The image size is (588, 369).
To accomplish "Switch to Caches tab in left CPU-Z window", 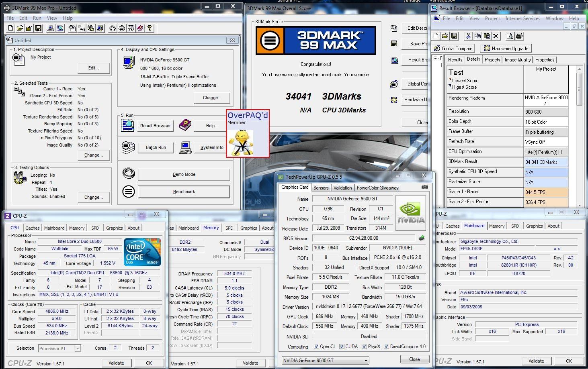I will click(33, 228).
